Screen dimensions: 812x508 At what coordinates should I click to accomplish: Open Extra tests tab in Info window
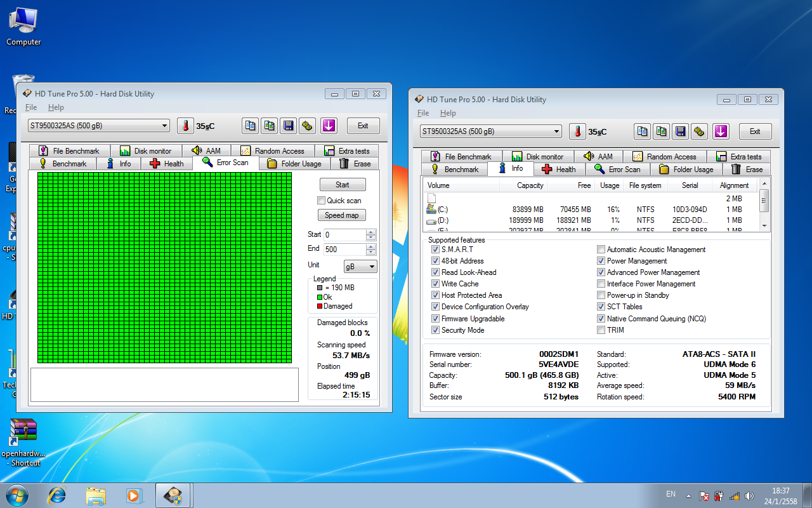click(x=738, y=156)
